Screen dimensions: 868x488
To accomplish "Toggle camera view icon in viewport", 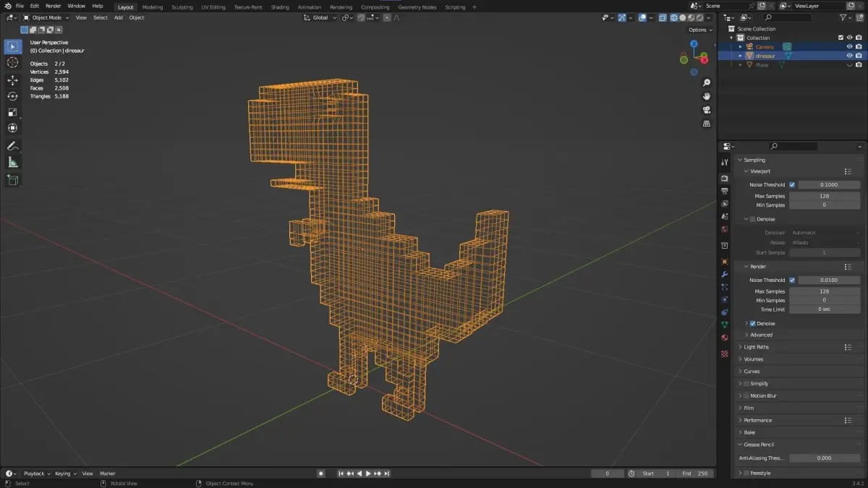I will click(707, 110).
